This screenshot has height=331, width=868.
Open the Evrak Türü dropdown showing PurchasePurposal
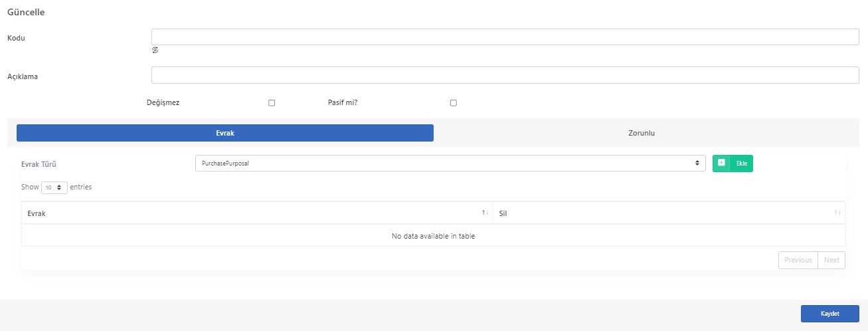point(450,163)
